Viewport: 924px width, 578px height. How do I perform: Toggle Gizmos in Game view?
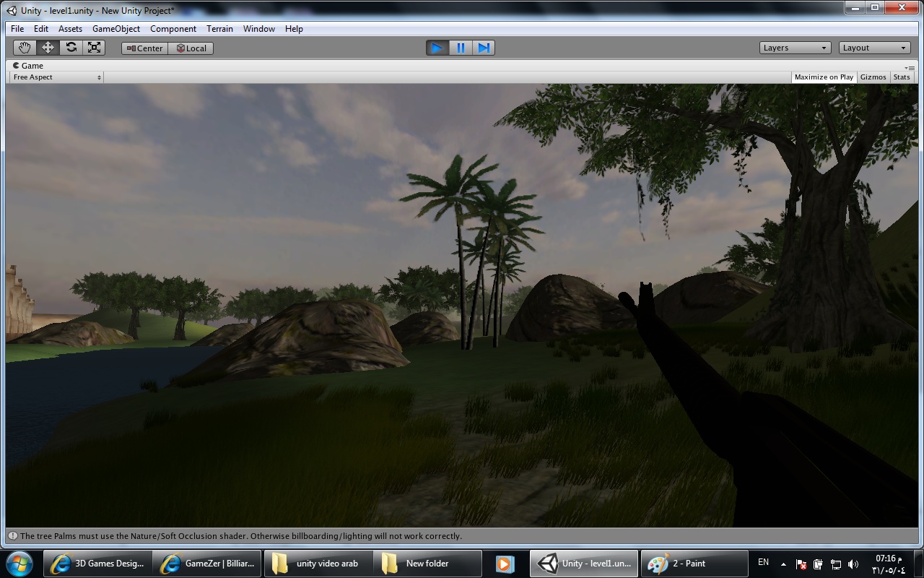pyautogui.click(x=873, y=77)
